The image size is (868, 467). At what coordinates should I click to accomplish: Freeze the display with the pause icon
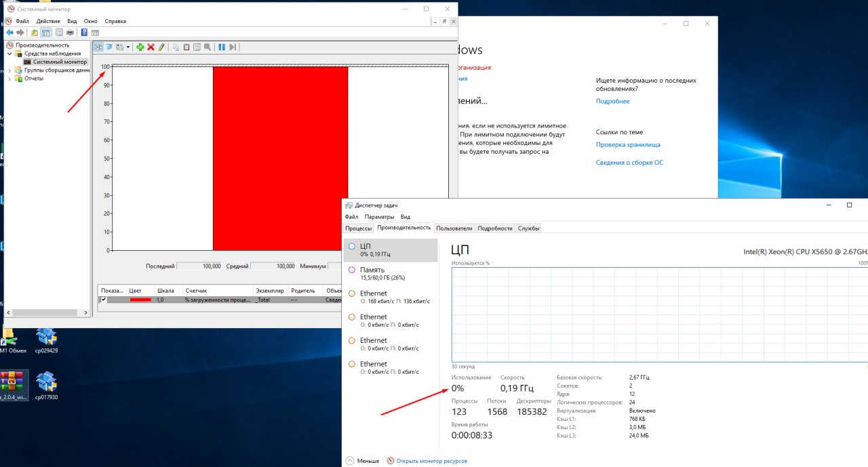coord(222,47)
